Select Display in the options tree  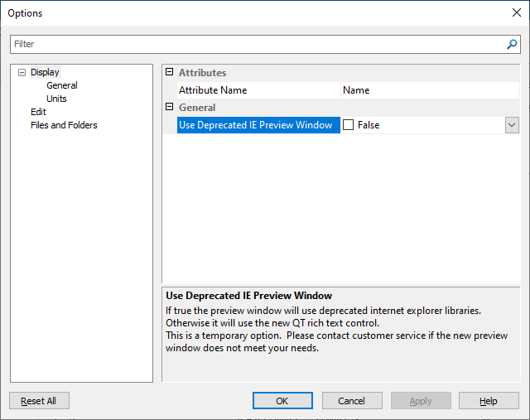45,72
